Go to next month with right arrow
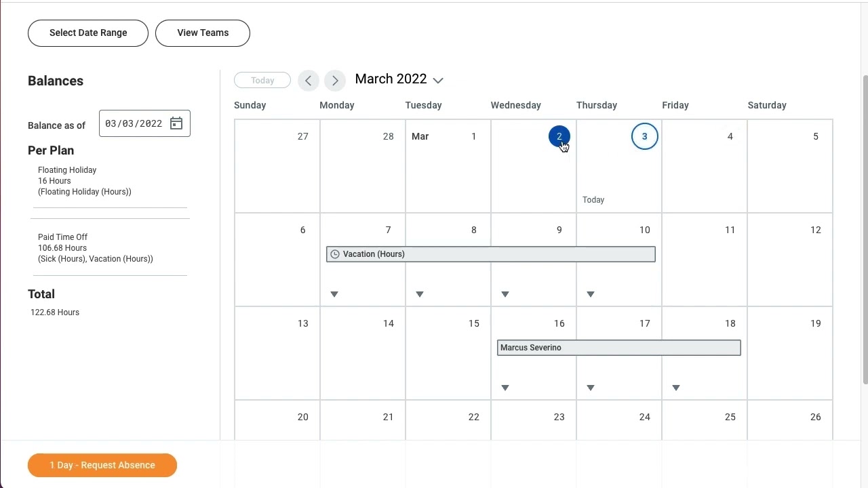Image resolution: width=868 pixels, height=488 pixels. [335, 80]
